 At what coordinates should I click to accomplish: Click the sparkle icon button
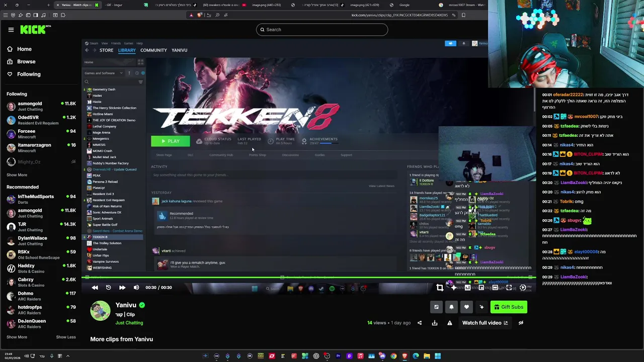click(x=481, y=307)
